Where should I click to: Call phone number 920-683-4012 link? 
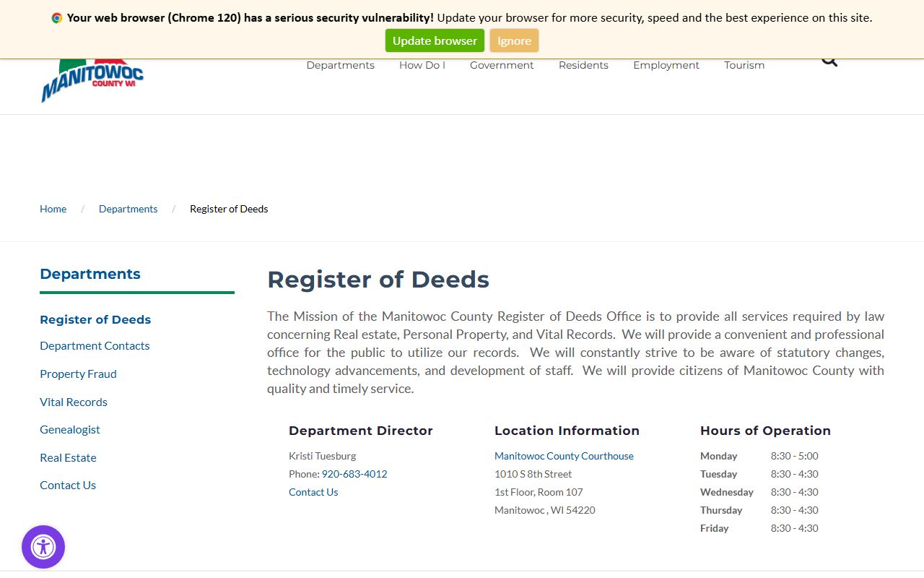point(354,474)
